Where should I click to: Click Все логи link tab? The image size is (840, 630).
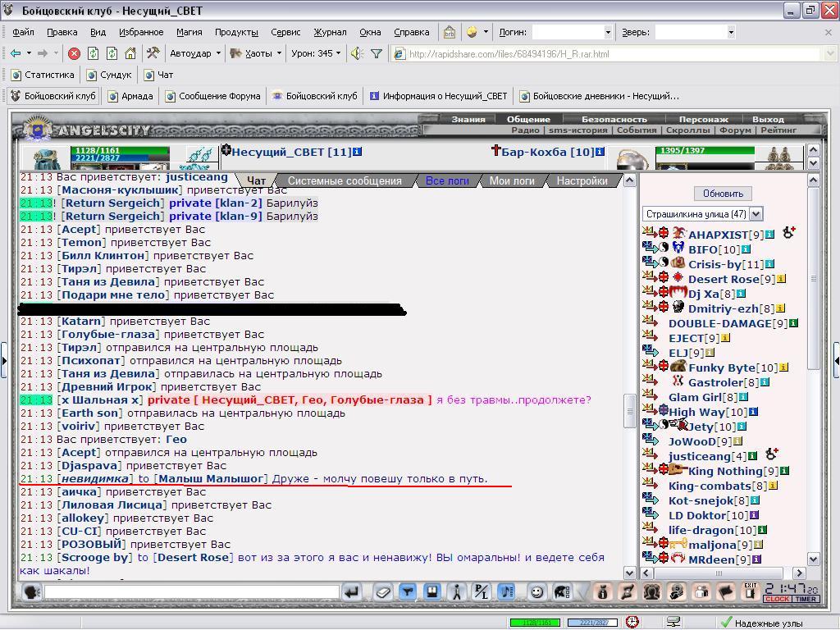point(447,181)
